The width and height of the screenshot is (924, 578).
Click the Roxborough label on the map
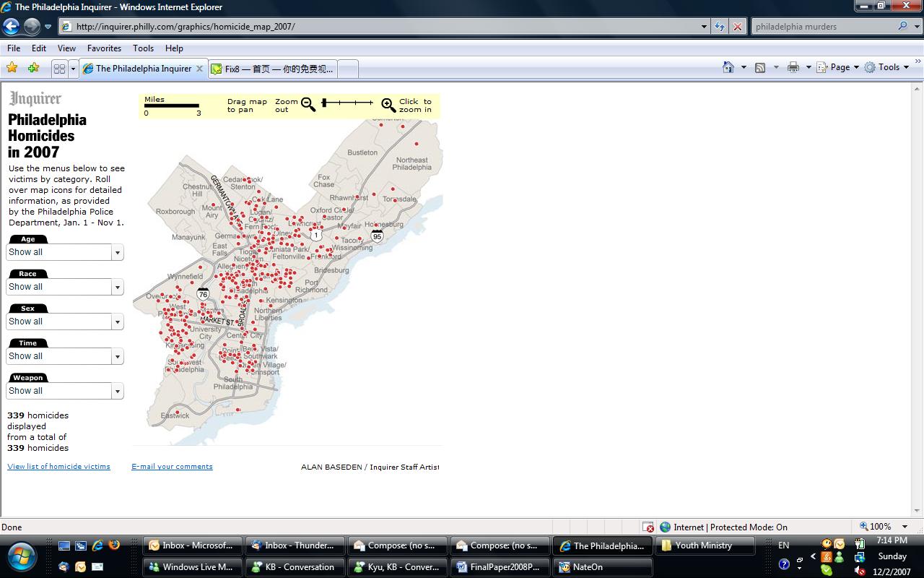click(x=175, y=212)
